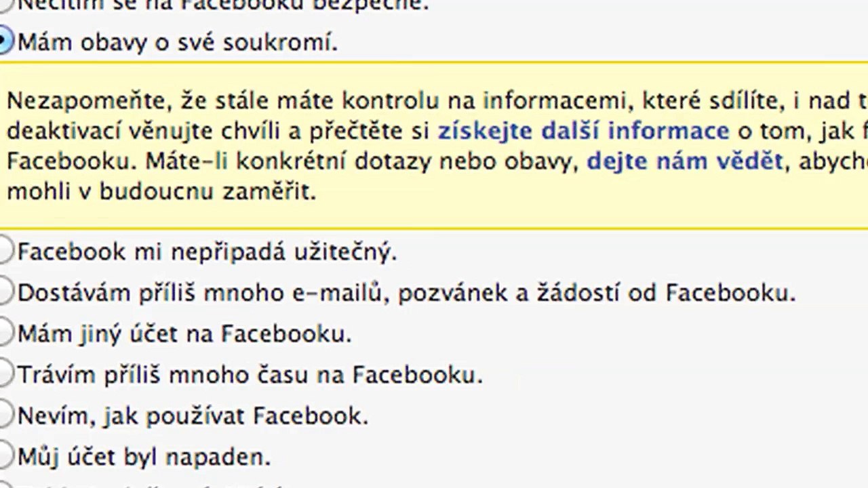
Task: Click label text about too many e-mails and invitations
Action: click(406, 293)
